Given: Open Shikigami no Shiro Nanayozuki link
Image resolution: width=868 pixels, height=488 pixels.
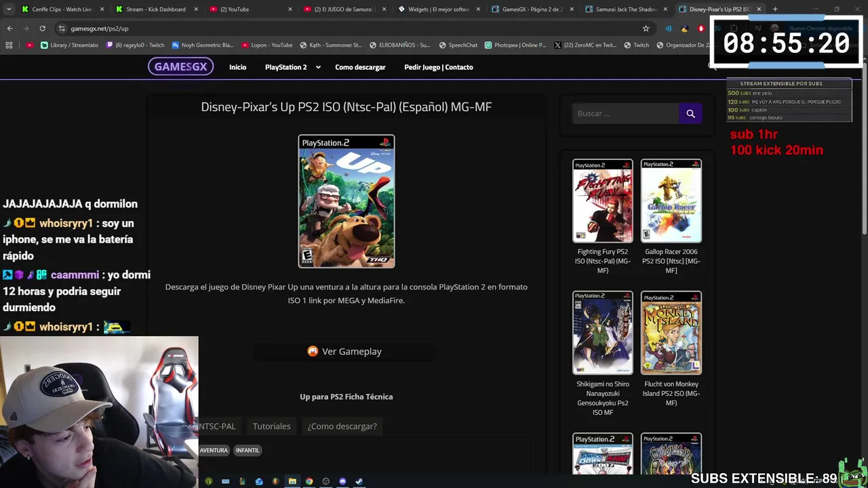Looking at the screenshot, I should tap(603, 398).
